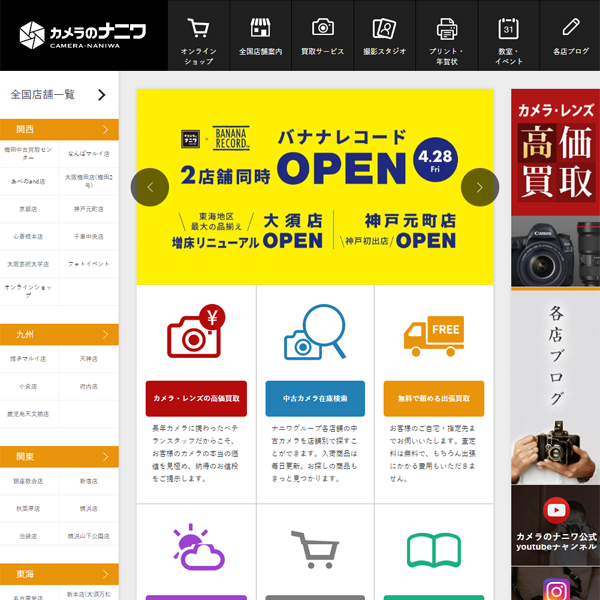Expand the 関東 region section

[59, 456]
